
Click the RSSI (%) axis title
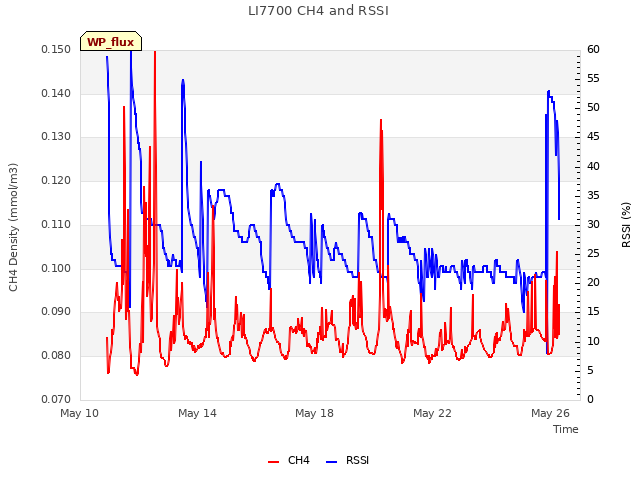pos(626,225)
